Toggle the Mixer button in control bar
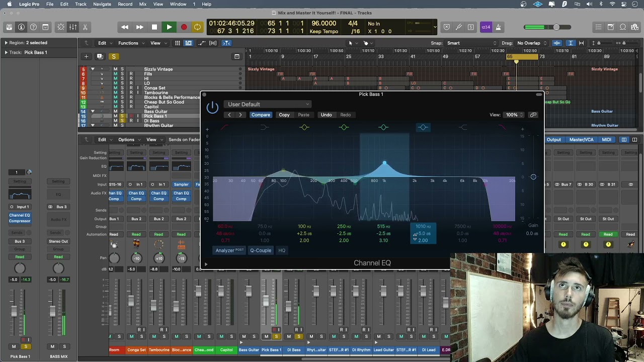644x362 pixels. pyautogui.click(x=73, y=27)
